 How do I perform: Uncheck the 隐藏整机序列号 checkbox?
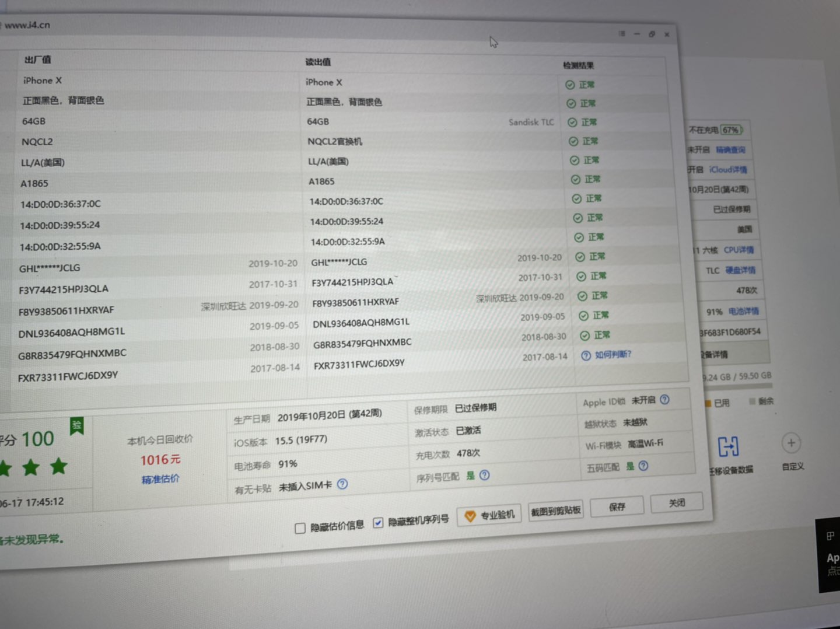(x=378, y=523)
